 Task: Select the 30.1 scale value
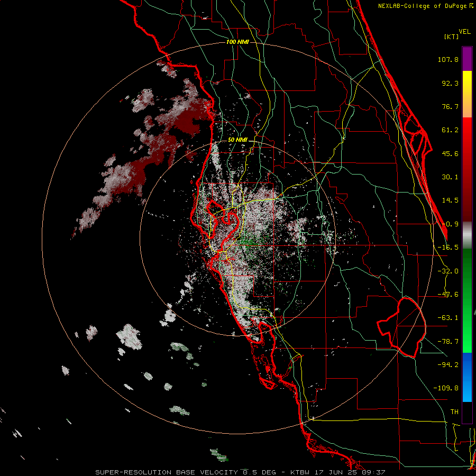click(450, 177)
